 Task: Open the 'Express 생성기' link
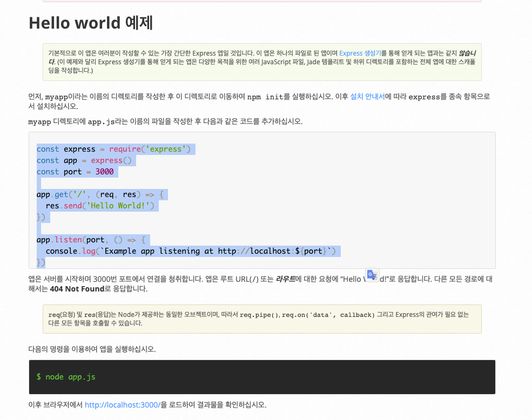tap(360, 53)
